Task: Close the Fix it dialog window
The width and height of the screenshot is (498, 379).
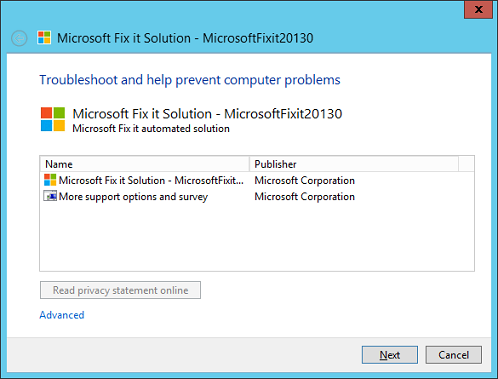Action: click(478, 9)
